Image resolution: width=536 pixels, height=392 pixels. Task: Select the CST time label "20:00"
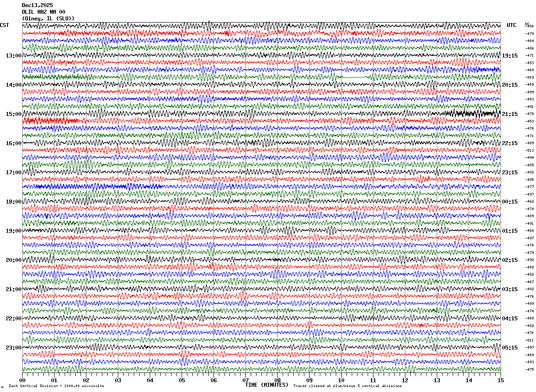click(x=13, y=260)
